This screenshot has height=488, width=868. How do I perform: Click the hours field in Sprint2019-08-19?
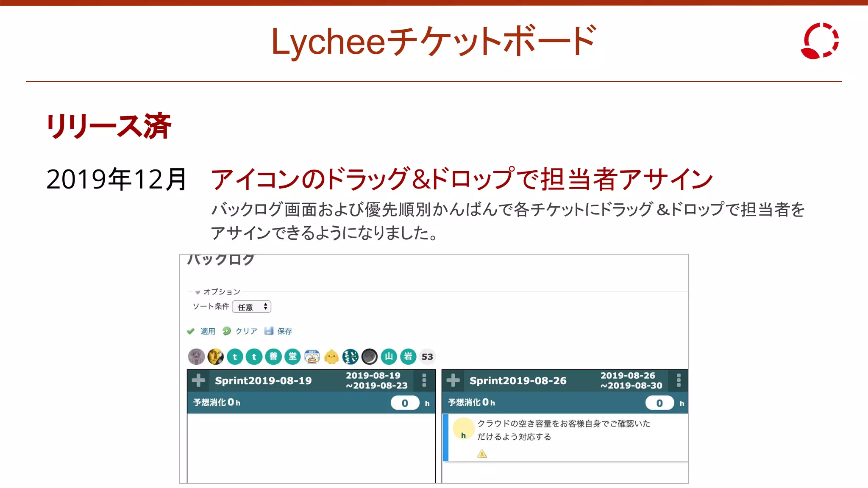(x=405, y=403)
